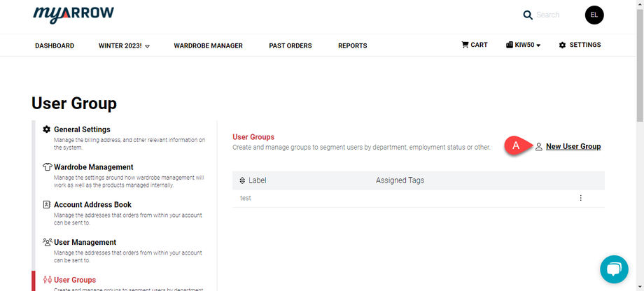This screenshot has height=291, width=644.
Task: Go to the Dashboard menu
Action: [55, 45]
